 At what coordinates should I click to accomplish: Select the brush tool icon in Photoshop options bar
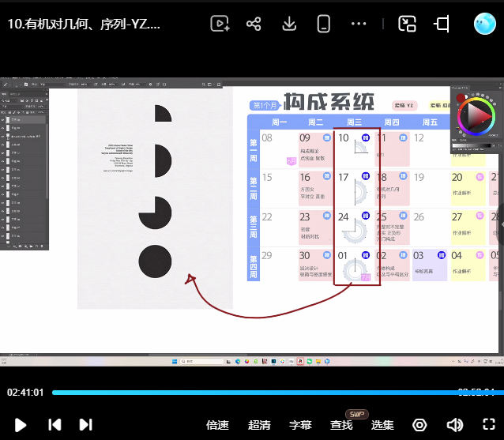6,85
